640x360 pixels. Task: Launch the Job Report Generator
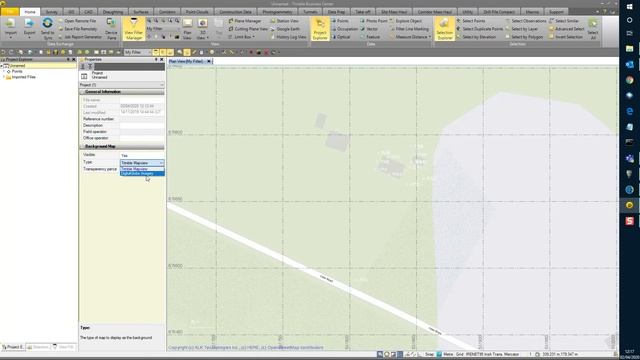[80, 37]
